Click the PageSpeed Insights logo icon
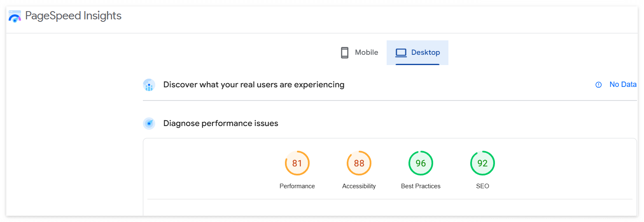Image resolution: width=644 pixels, height=222 pixels. 15,16
